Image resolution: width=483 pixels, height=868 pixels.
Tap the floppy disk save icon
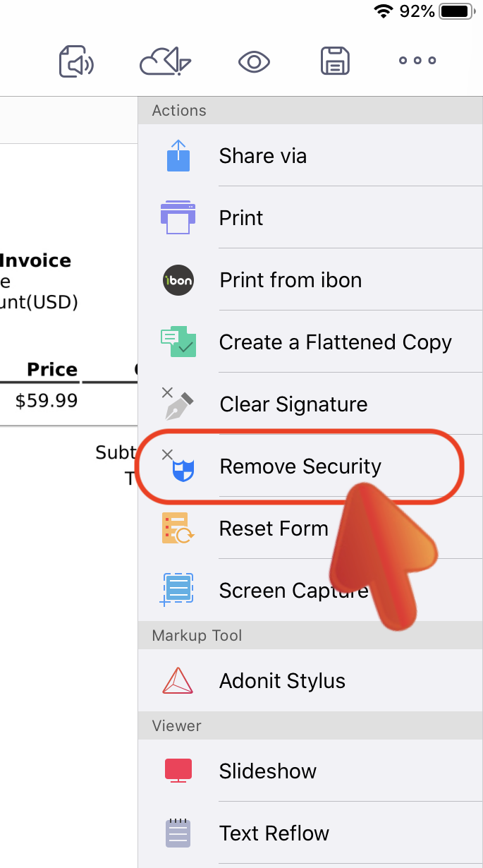[335, 61]
